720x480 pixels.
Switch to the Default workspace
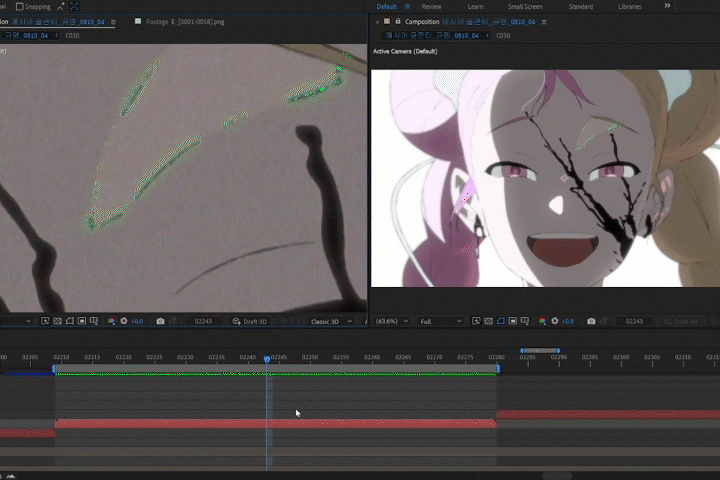[x=386, y=6]
